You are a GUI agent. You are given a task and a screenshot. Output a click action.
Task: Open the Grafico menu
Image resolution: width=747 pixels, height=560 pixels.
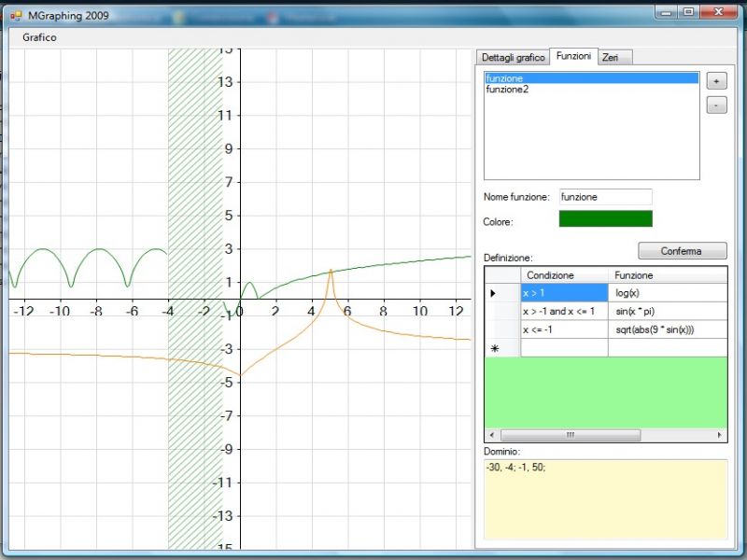(x=39, y=37)
